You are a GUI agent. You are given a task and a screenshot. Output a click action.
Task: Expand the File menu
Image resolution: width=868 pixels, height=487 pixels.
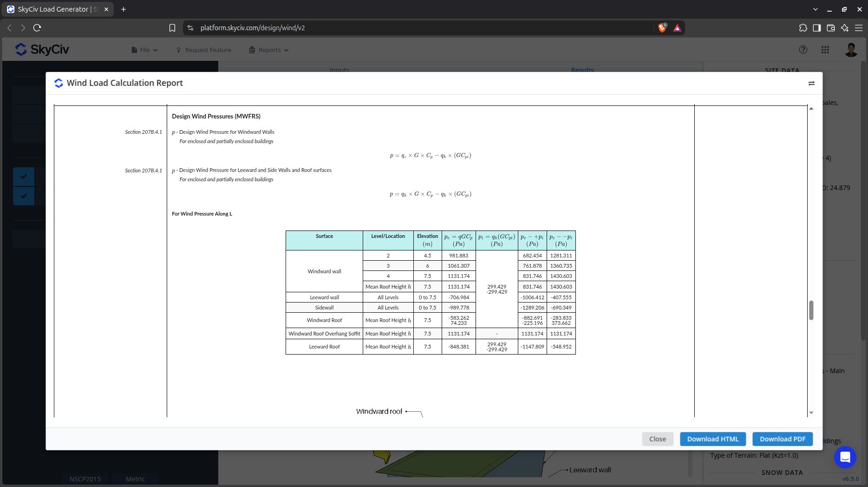(x=144, y=50)
